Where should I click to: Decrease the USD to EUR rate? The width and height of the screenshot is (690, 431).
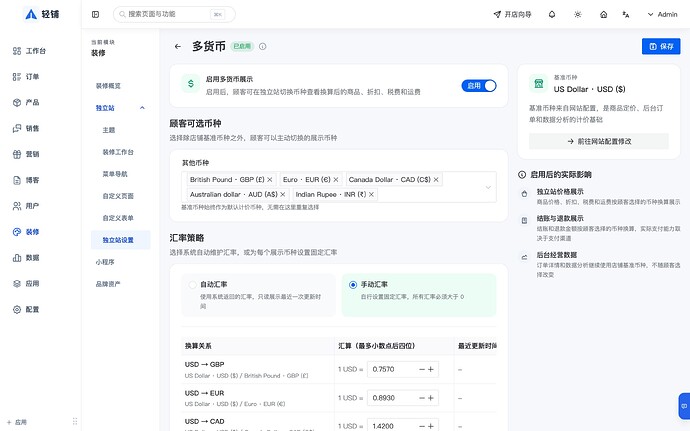[x=422, y=398]
